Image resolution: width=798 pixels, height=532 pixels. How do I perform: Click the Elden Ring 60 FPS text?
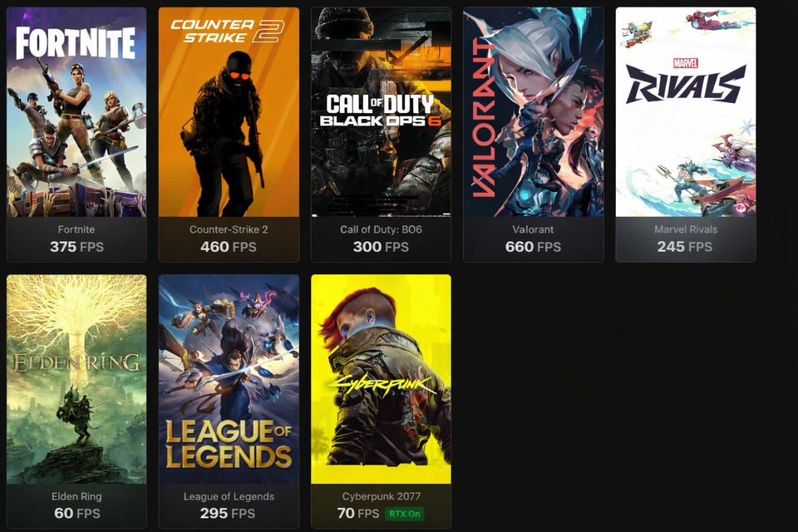tap(76, 513)
